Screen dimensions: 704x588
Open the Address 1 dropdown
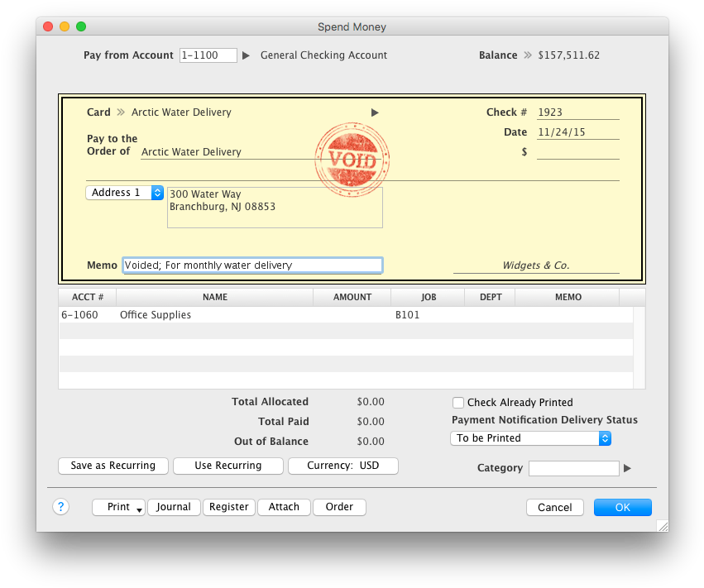125,193
